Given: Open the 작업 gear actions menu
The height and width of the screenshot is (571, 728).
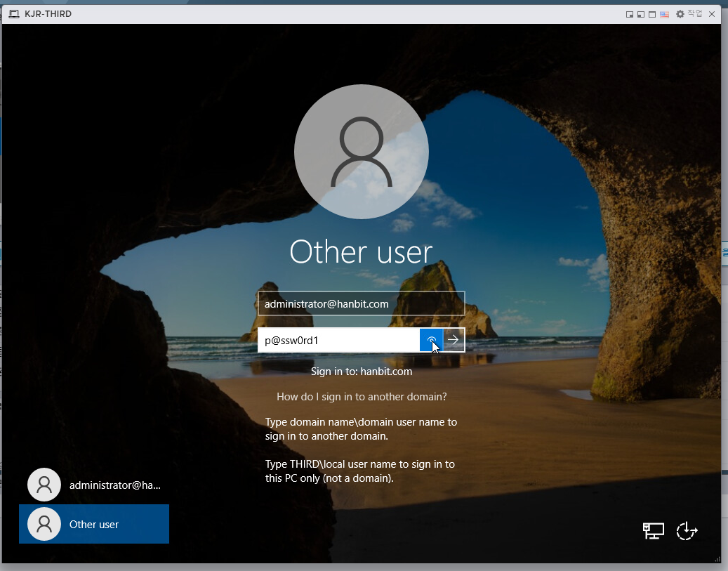Looking at the screenshot, I should (x=689, y=14).
